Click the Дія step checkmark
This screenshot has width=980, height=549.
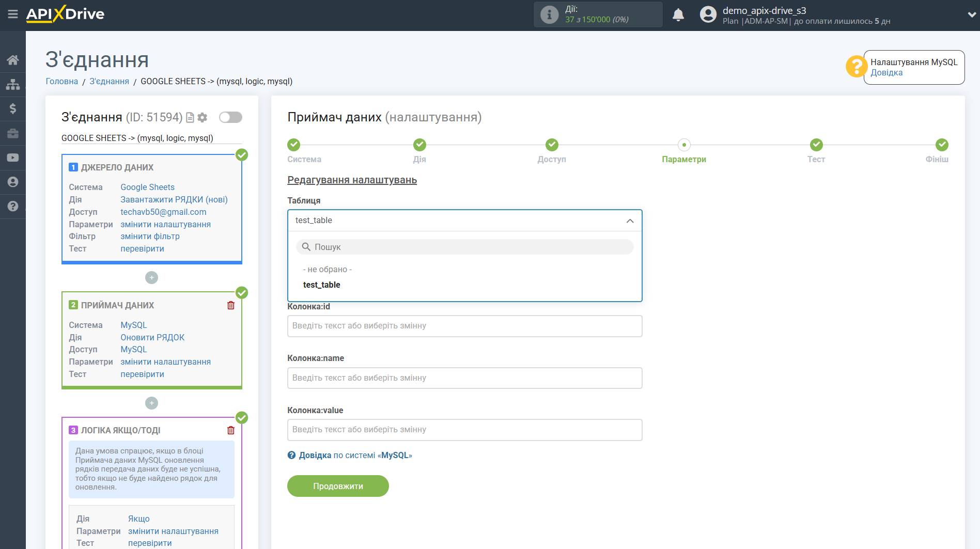(x=419, y=145)
